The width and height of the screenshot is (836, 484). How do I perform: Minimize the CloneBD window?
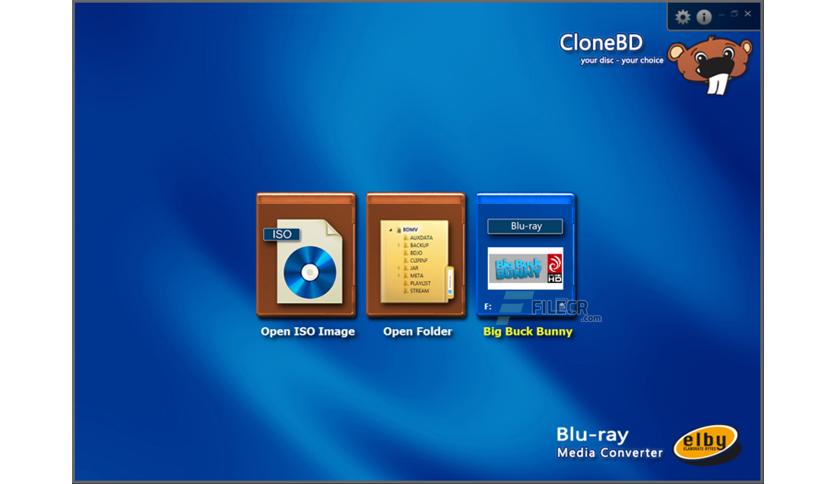(722, 14)
